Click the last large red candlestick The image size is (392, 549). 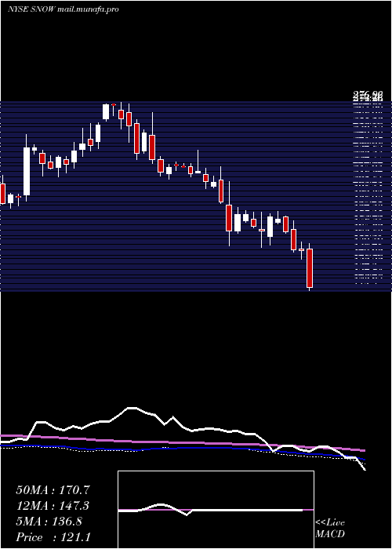click(310, 268)
